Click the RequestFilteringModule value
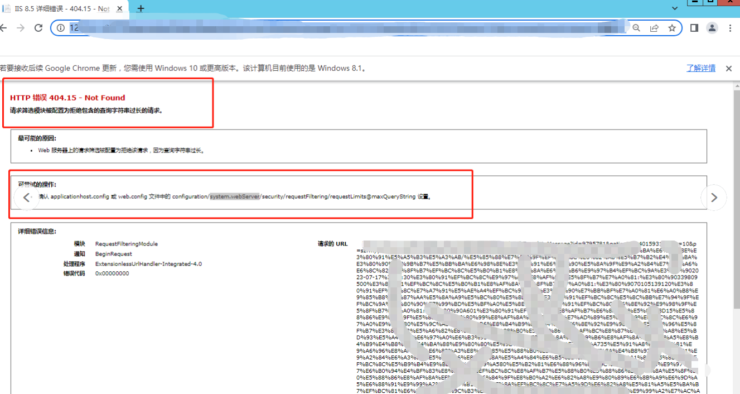 [126, 244]
